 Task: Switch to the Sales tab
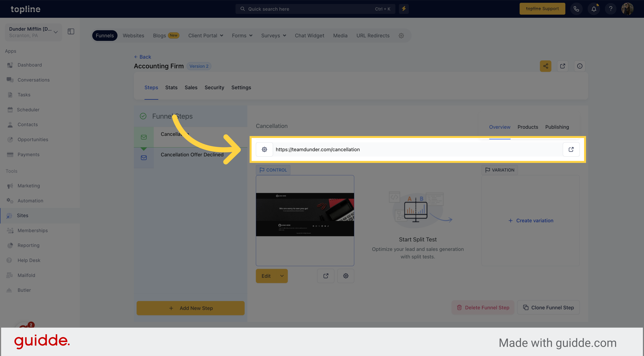pyautogui.click(x=191, y=87)
